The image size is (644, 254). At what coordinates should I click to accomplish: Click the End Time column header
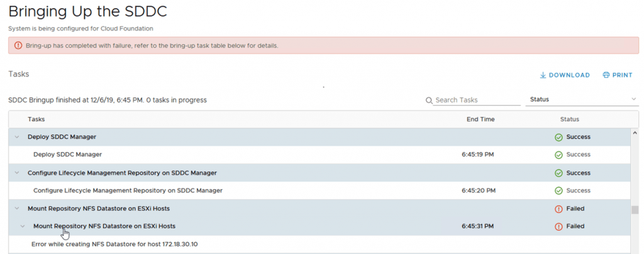(x=480, y=119)
